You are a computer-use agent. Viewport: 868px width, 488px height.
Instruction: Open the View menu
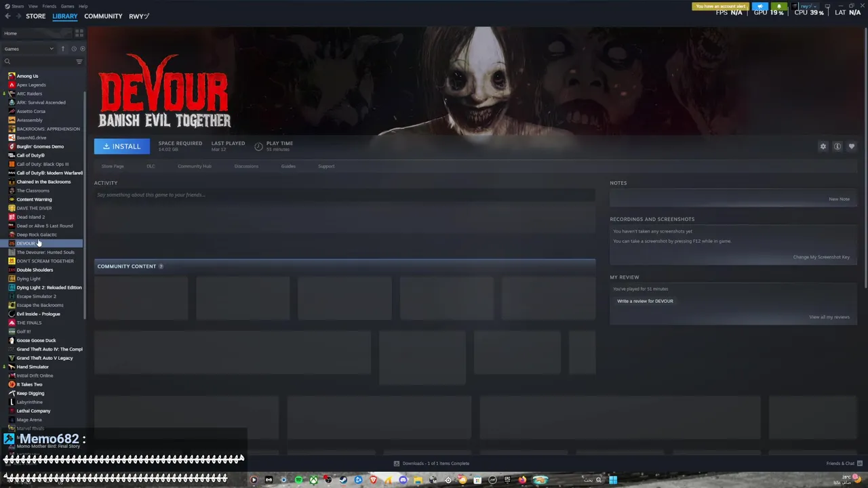point(33,6)
